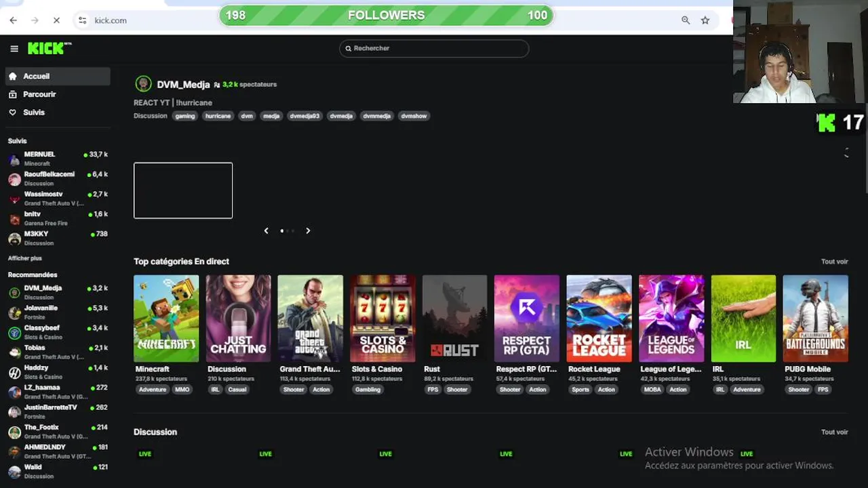Open Haddzy recommended channel
This screenshot has height=488, width=868.
click(58, 371)
